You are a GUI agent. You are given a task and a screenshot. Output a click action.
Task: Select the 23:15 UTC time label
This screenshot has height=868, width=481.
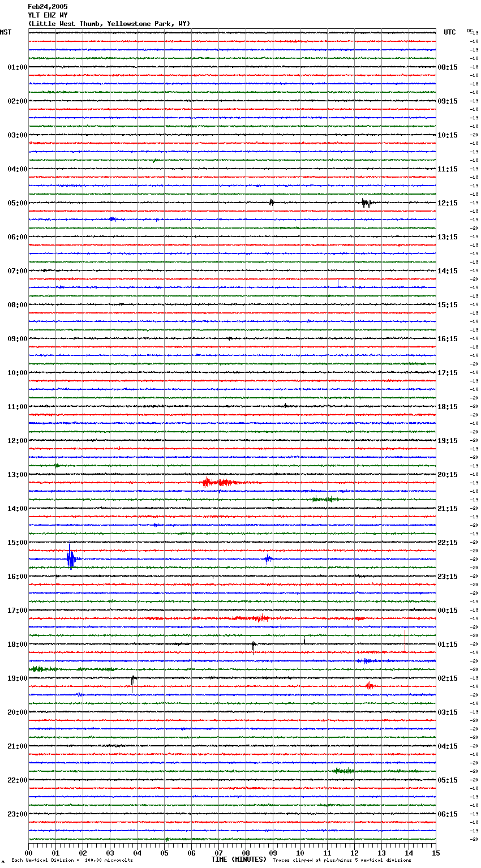(x=448, y=577)
